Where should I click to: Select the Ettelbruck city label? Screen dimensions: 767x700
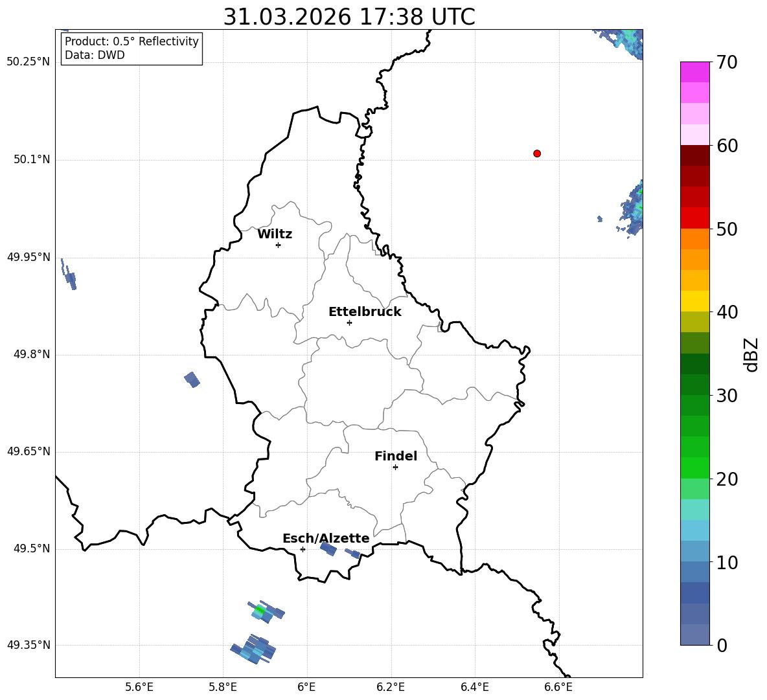[x=365, y=312]
